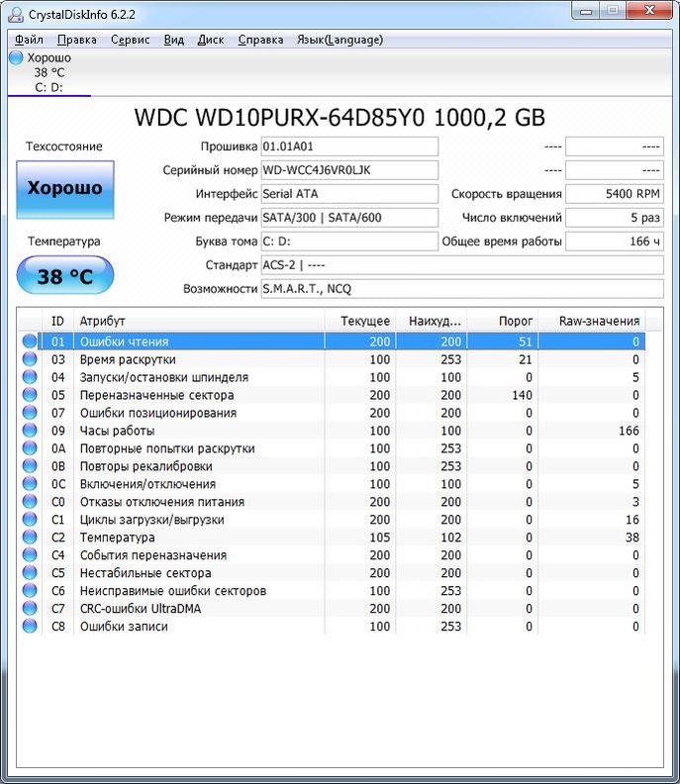Click the CrystalDiskInfo title bar app icon
Image resolution: width=680 pixels, height=784 pixels.
click(16, 15)
